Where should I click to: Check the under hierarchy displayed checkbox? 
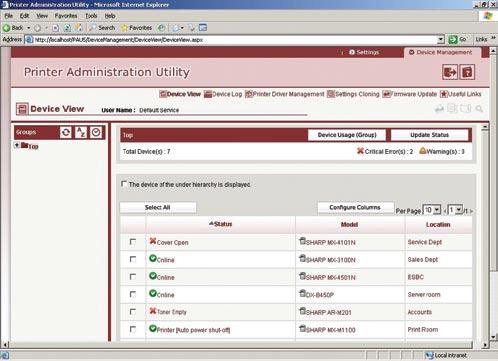pos(124,184)
